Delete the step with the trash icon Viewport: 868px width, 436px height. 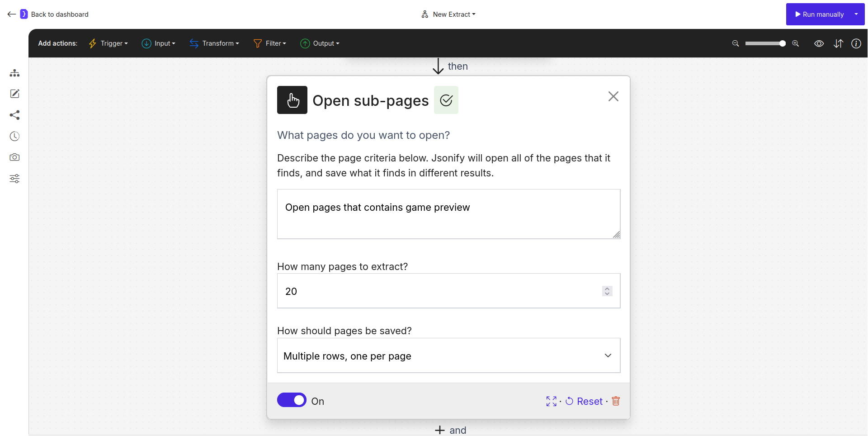(x=616, y=401)
